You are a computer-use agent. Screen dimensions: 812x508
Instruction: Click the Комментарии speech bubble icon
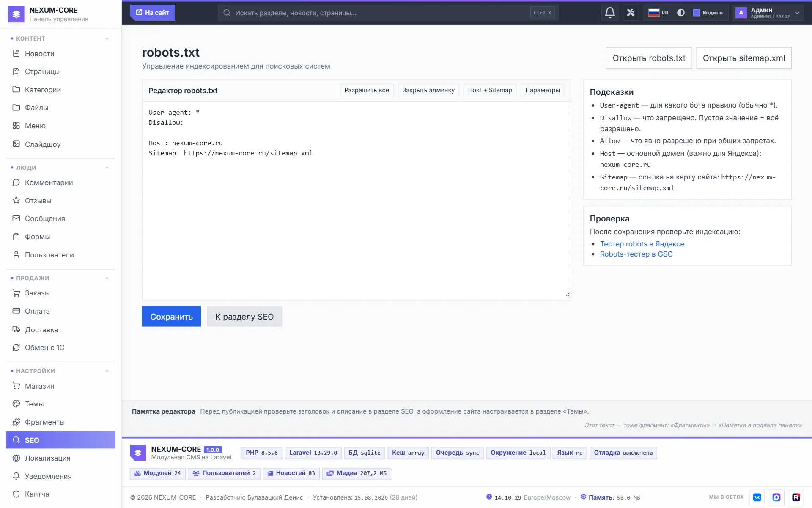pos(16,182)
